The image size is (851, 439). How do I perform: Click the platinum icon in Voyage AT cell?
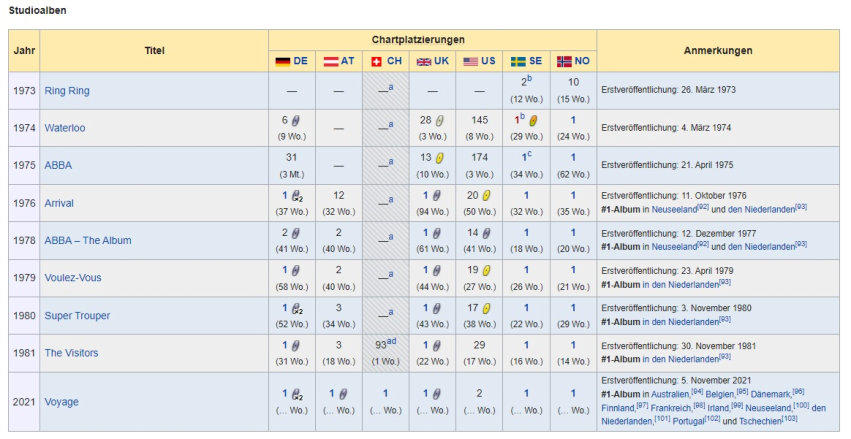(342, 395)
